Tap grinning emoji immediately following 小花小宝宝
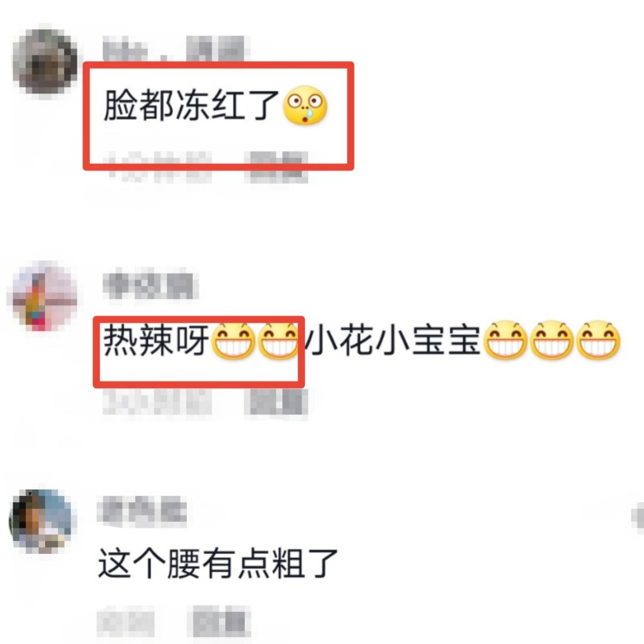The image size is (644, 644). (x=506, y=340)
